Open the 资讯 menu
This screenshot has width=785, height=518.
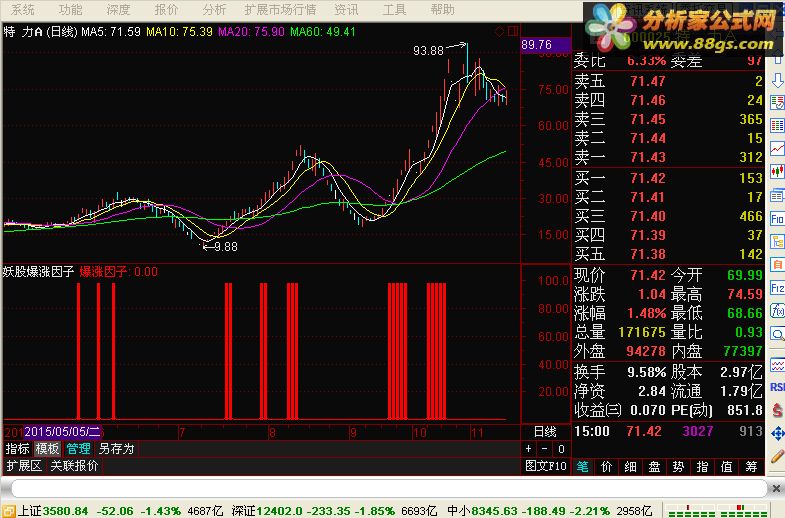coord(346,10)
